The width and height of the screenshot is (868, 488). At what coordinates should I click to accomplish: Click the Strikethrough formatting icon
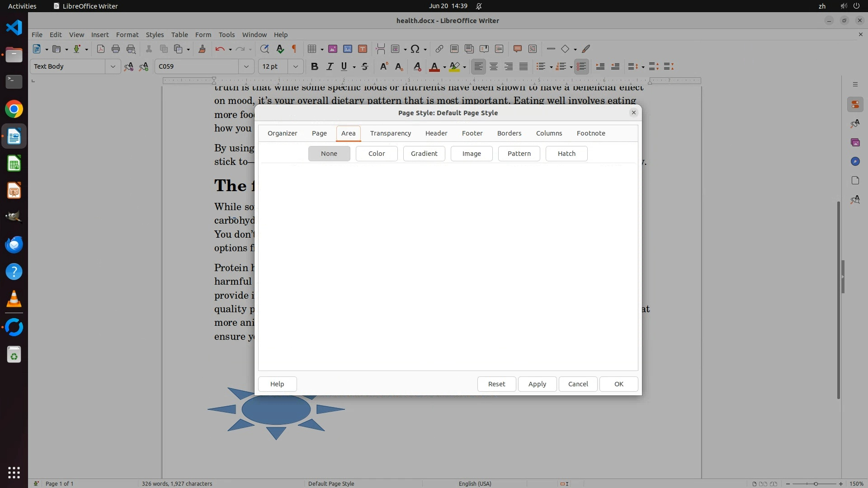tap(365, 66)
